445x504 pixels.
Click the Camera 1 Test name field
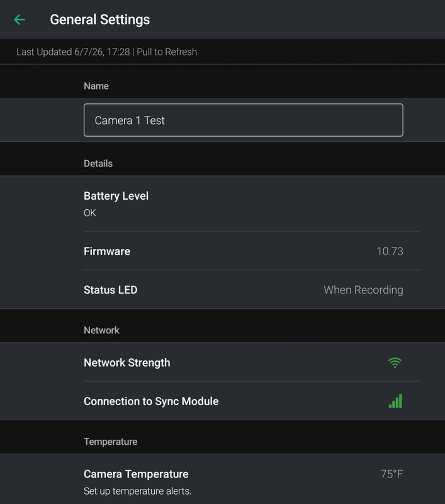[244, 120]
